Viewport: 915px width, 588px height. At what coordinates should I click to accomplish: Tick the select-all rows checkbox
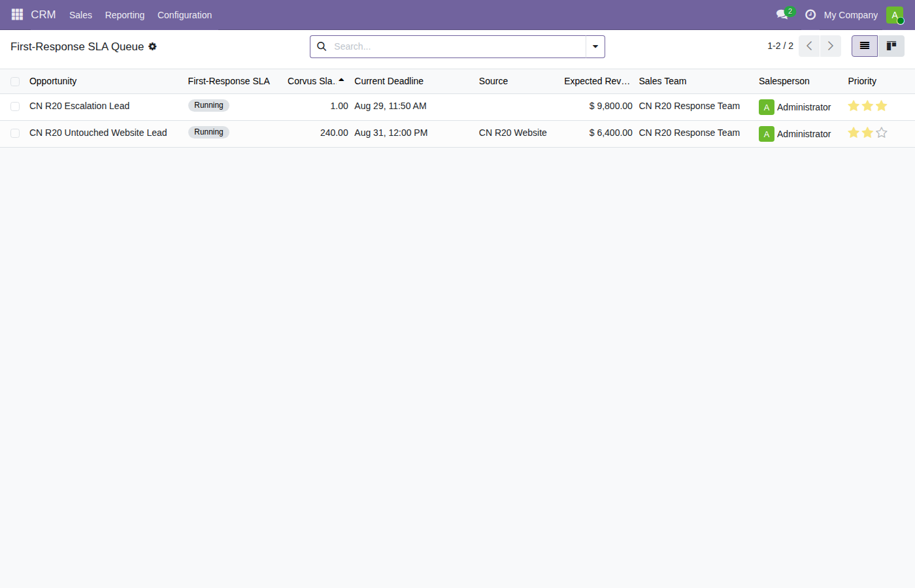[15, 82]
